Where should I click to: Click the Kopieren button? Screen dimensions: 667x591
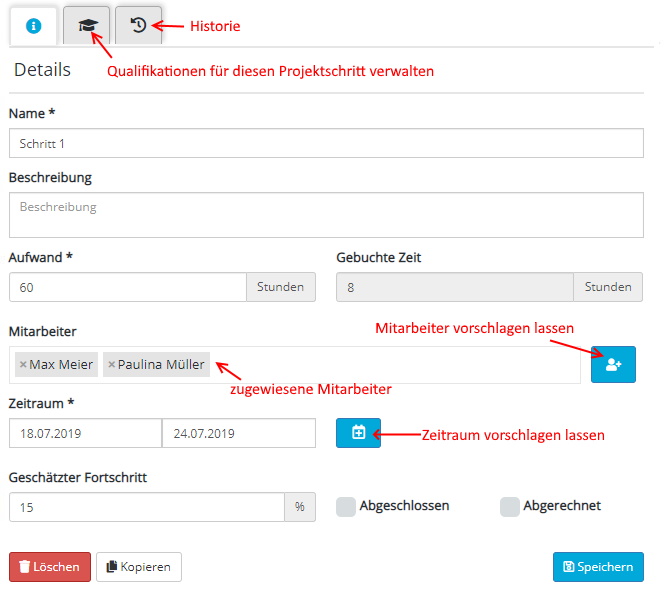139,567
